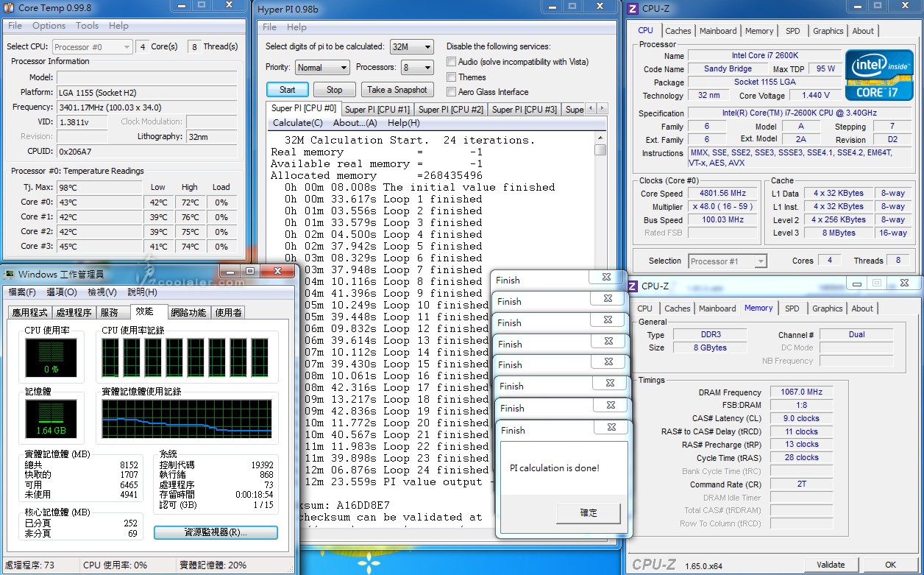The image size is (924, 575).
Task: Click the CAS# Latency value 9.0 clocks
Action: click(801, 419)
